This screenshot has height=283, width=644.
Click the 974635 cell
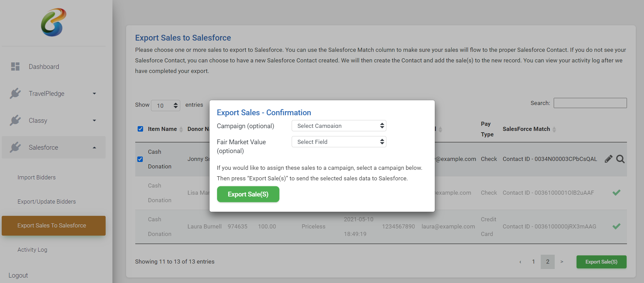237,226
